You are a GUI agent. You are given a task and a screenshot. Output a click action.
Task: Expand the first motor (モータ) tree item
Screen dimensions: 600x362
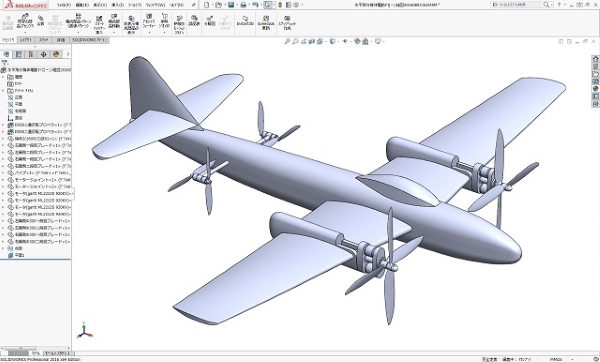[3, 194]
